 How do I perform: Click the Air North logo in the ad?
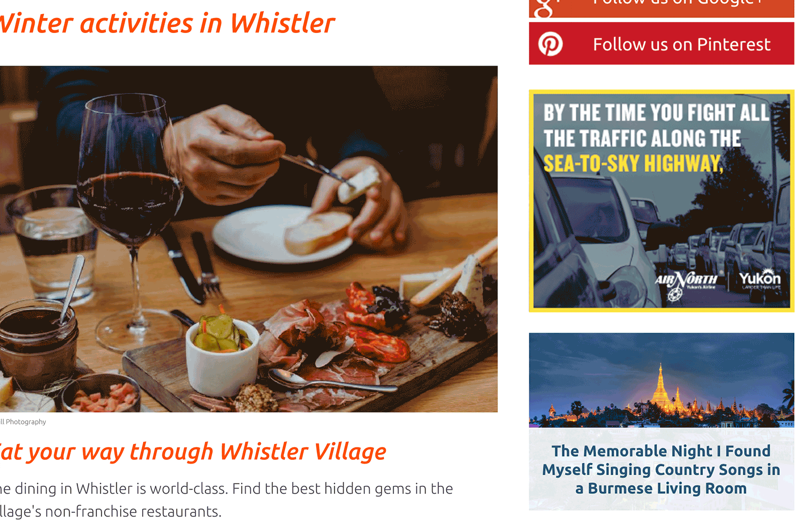(686, 285)
